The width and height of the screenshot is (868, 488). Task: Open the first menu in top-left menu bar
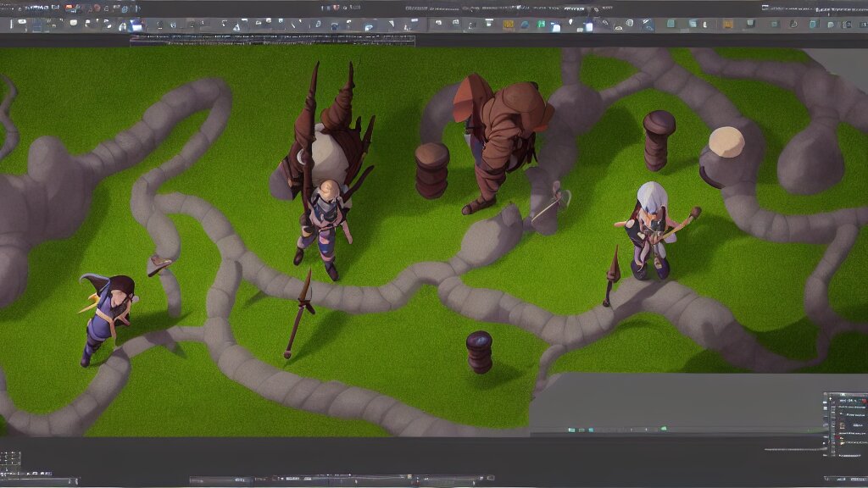[x=12, y=8]
